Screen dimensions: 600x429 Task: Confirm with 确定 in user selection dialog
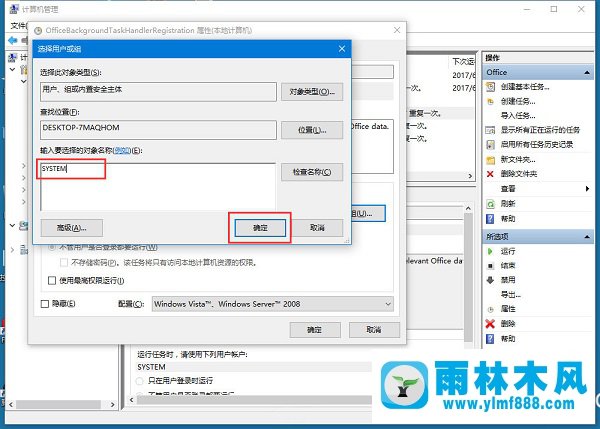click(260, 228)
